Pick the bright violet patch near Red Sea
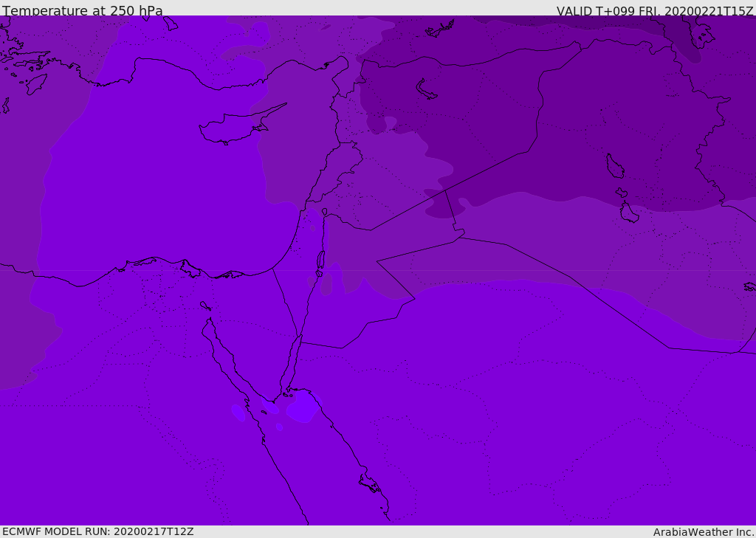 (301, 407)
